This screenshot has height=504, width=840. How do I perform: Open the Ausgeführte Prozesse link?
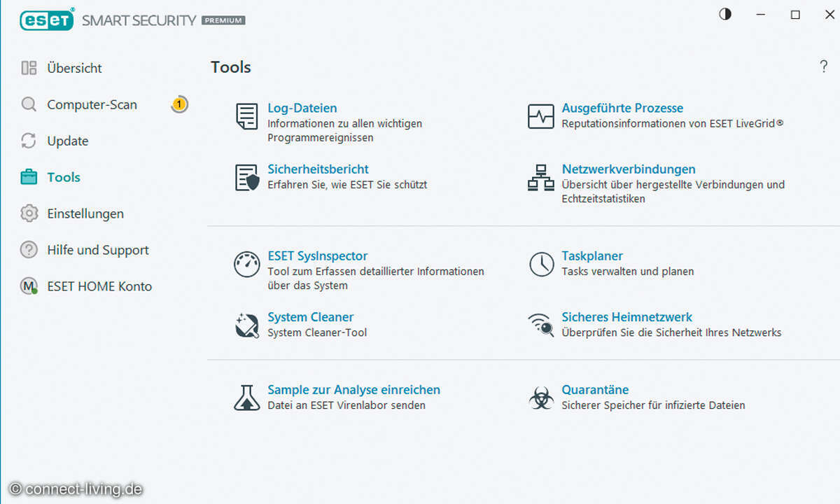click(622, 108)
